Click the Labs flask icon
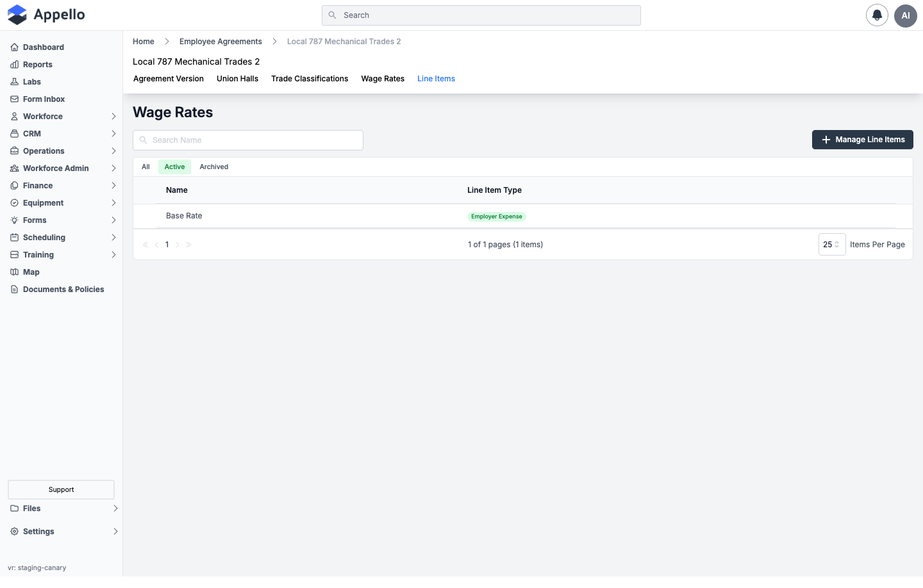 (x=14, y=82)
